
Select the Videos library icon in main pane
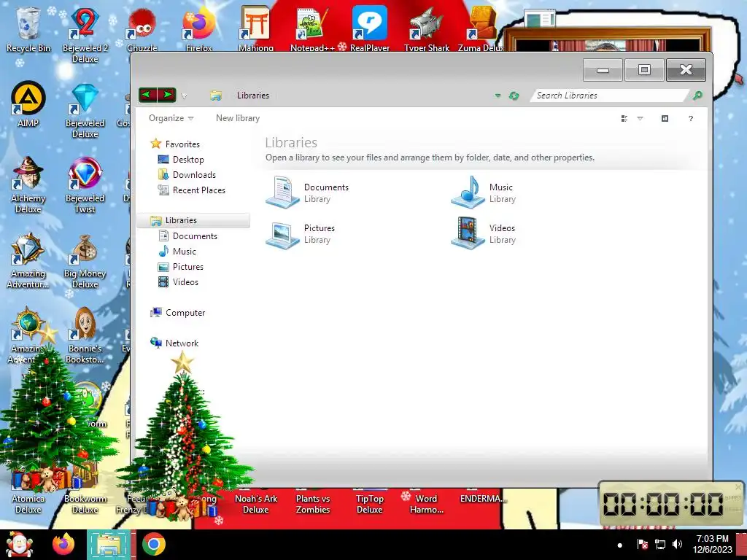point(468,233)
